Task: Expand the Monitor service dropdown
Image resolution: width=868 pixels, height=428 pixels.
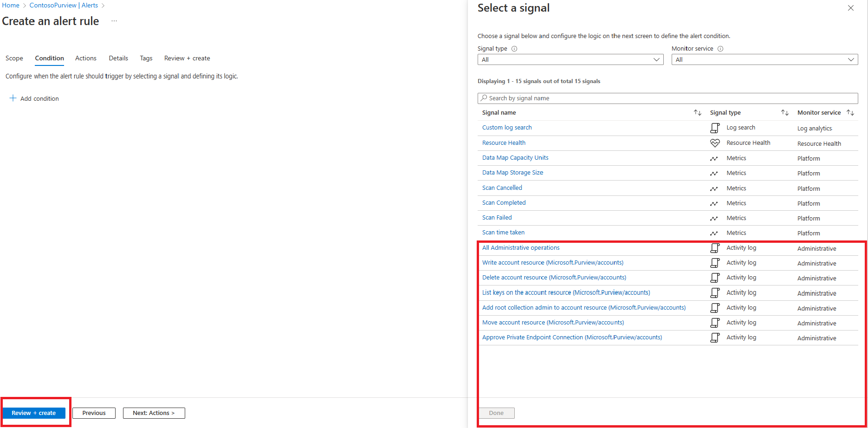Action: tap(764, 59)
